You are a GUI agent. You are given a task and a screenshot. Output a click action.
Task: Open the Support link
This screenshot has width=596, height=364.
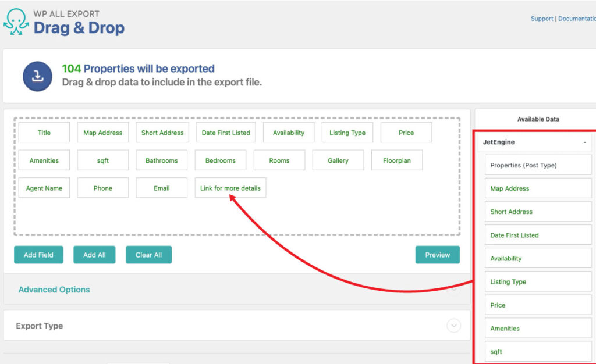542,18
